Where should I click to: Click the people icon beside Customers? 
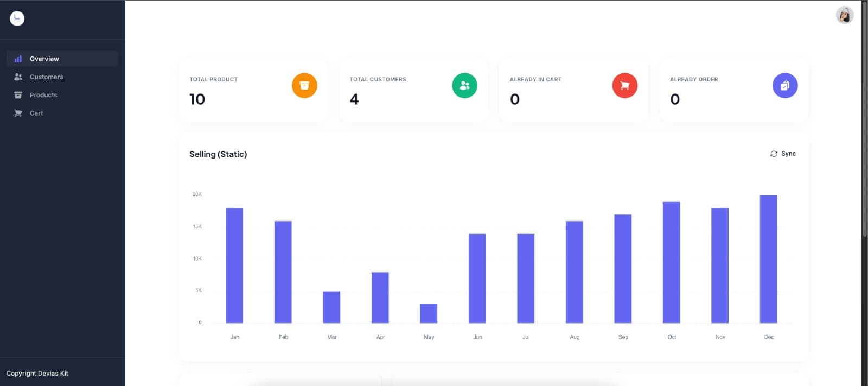(18, 77)
